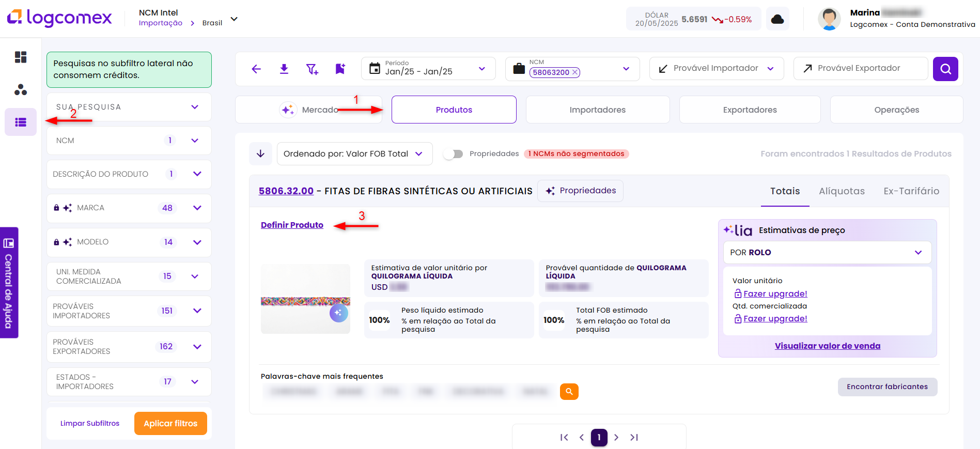This screenshot has height=449, width=980.
Task: Select the Alíquotas tab
Action: tap(841, 191)
